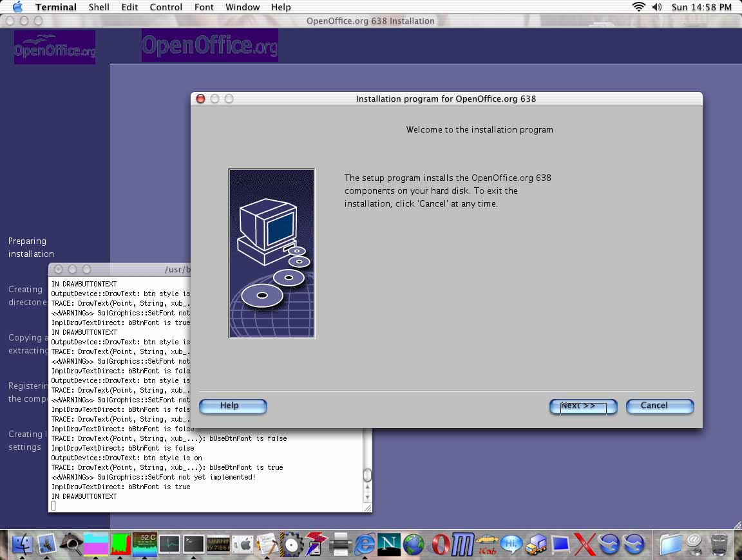The height and width of the screenshot is (560, 742).
Task: Launch Internet Explorer from the Dock
Action: (x=365, y=544)
